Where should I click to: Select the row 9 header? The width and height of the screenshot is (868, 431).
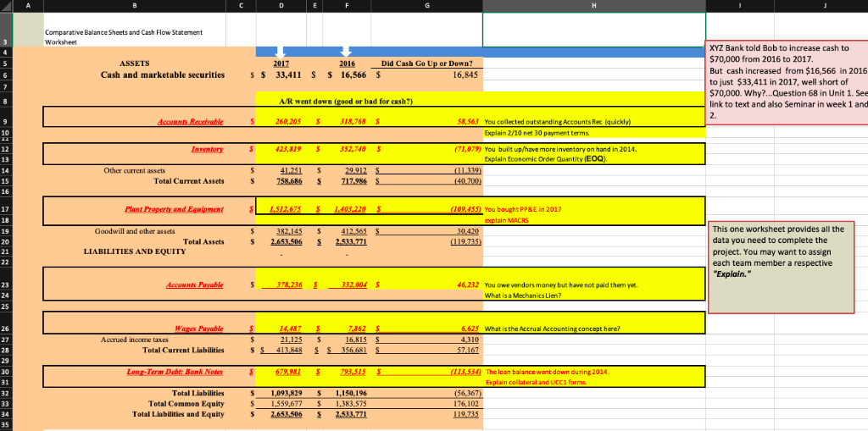(6, 118)
